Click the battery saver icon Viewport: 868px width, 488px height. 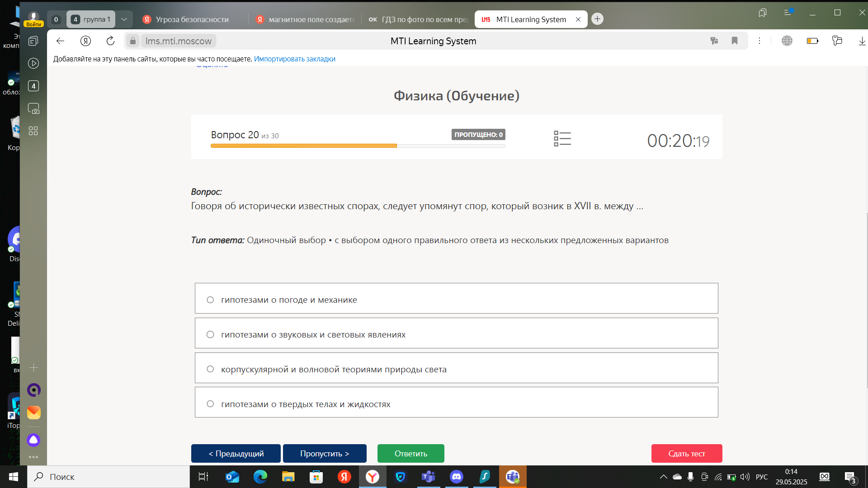[812, 41]
